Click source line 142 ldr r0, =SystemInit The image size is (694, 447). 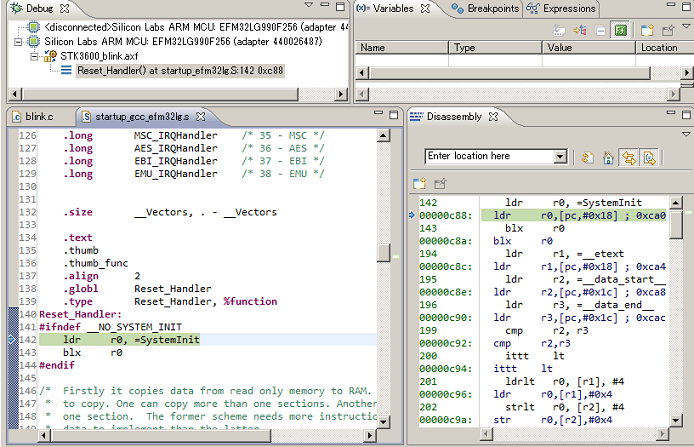pyautogui.click(x=131, y=340)
